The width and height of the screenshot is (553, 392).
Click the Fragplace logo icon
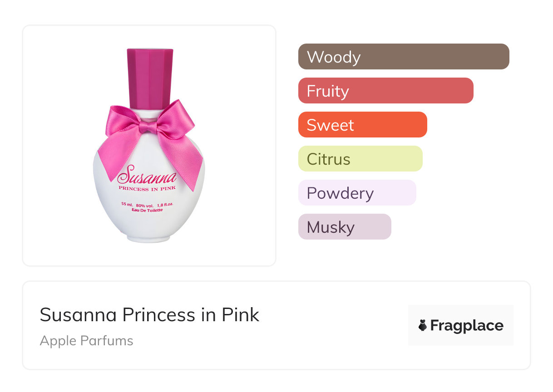[x=423, y=325]
